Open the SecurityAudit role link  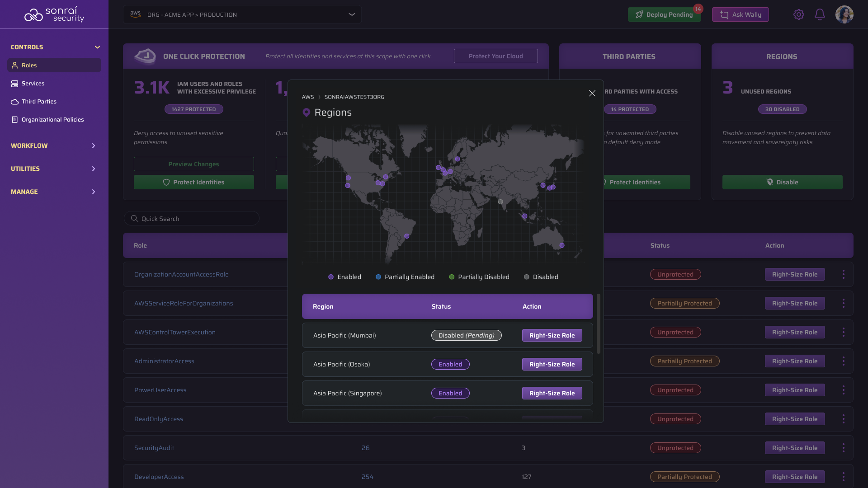coord(154,448)
